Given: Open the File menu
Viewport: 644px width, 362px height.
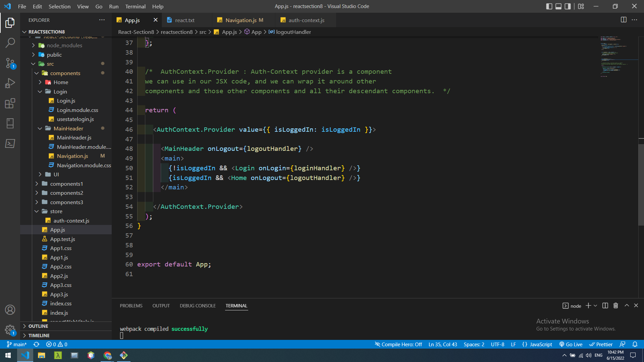Looking at the screenshot, I should click(22, 6).
